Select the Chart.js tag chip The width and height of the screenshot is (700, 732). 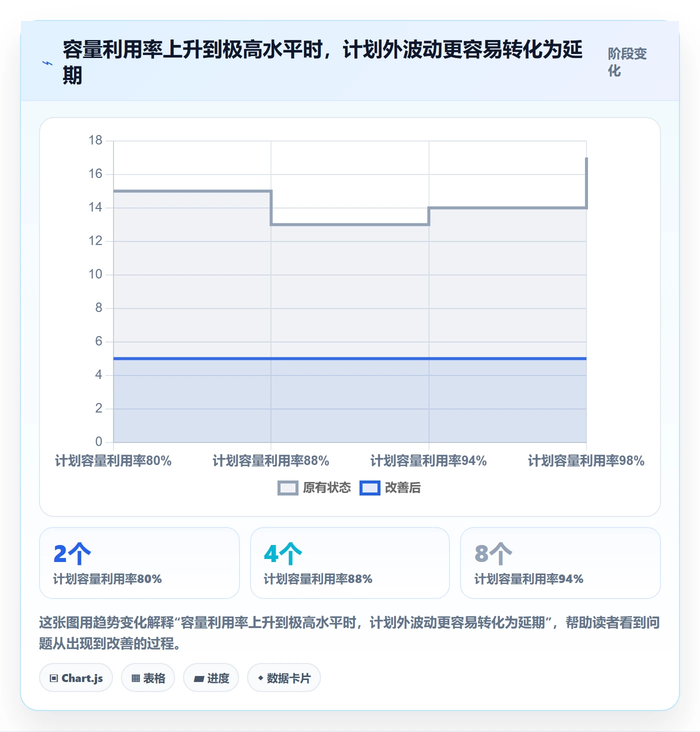(x=76, y=678)
